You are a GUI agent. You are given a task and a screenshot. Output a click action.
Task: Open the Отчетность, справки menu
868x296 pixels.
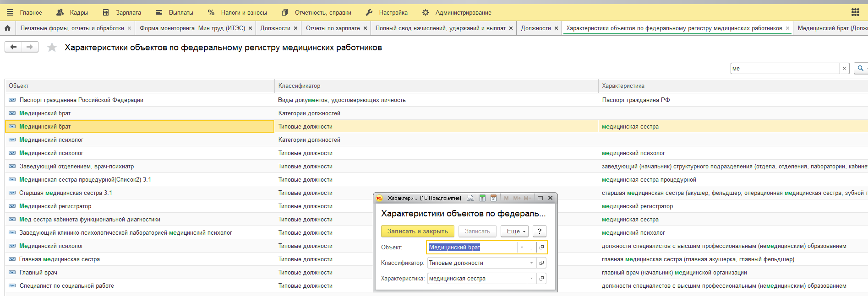click(317, 12)
